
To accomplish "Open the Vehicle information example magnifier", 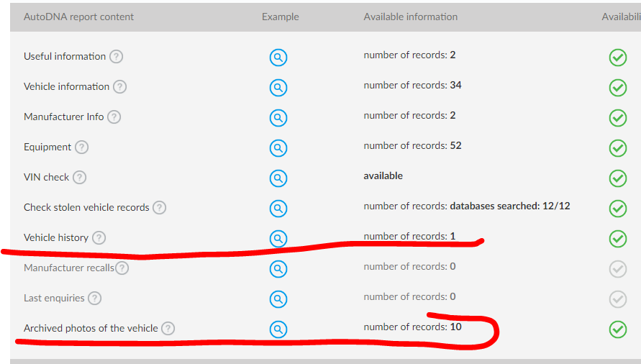I will [278, 88].
